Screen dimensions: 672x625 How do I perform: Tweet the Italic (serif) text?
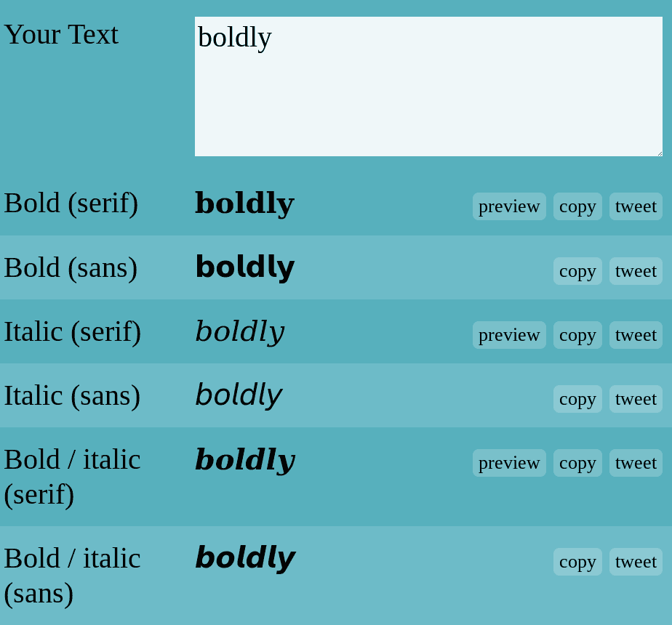(x=636, y=334)
